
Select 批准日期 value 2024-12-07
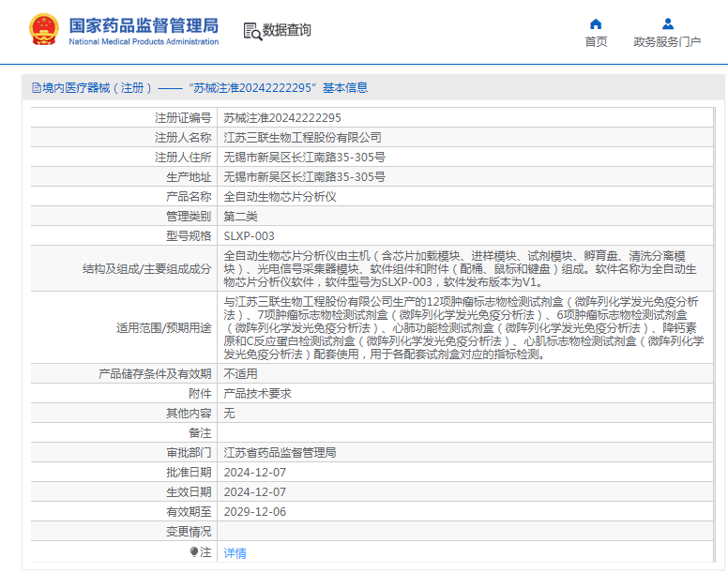255,473
